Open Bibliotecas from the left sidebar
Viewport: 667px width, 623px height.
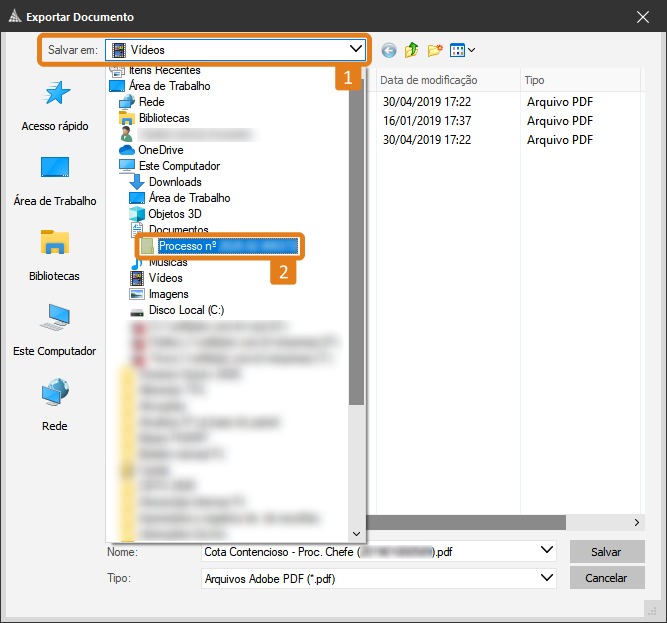point(55,255)
